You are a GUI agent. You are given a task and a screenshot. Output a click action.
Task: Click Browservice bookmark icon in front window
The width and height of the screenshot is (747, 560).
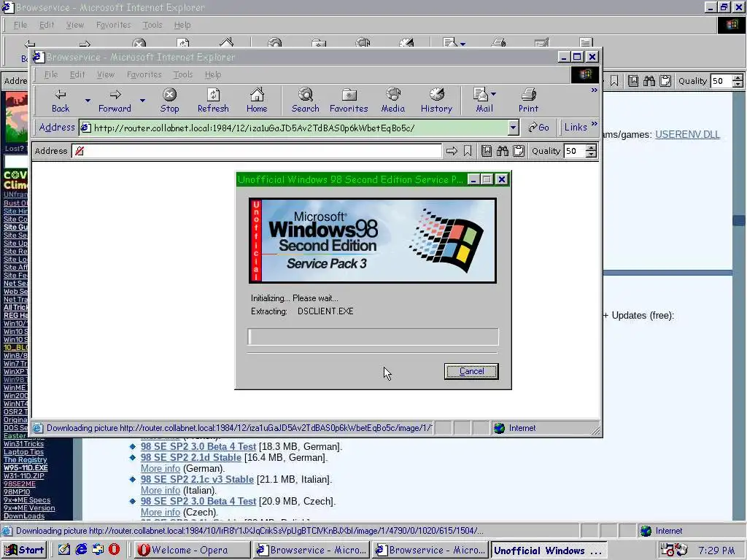pyautogui.click(x=468, y=151)
